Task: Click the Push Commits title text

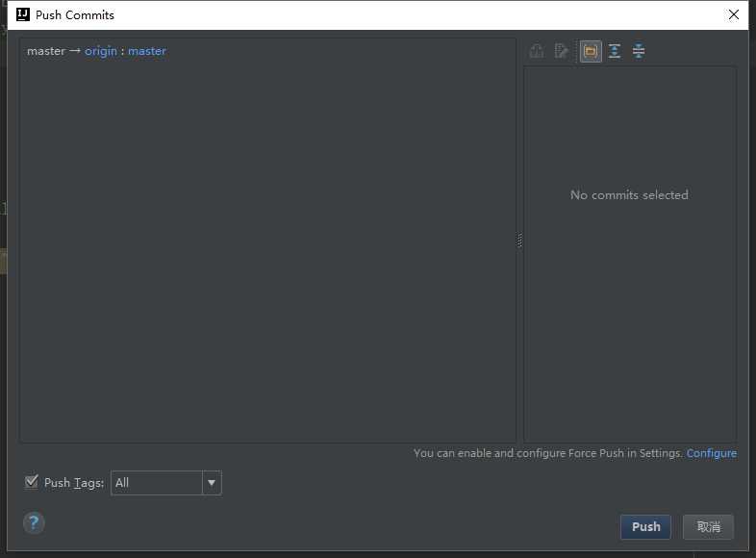Action: (75, 15)
